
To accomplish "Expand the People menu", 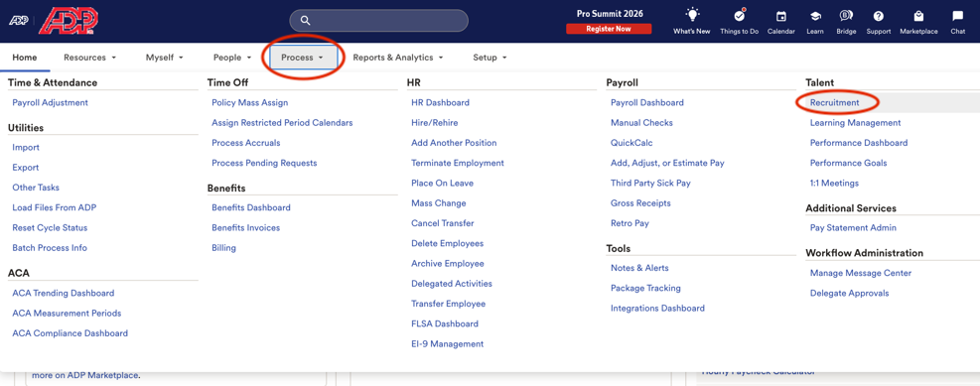I will click(x=232, y=58).
